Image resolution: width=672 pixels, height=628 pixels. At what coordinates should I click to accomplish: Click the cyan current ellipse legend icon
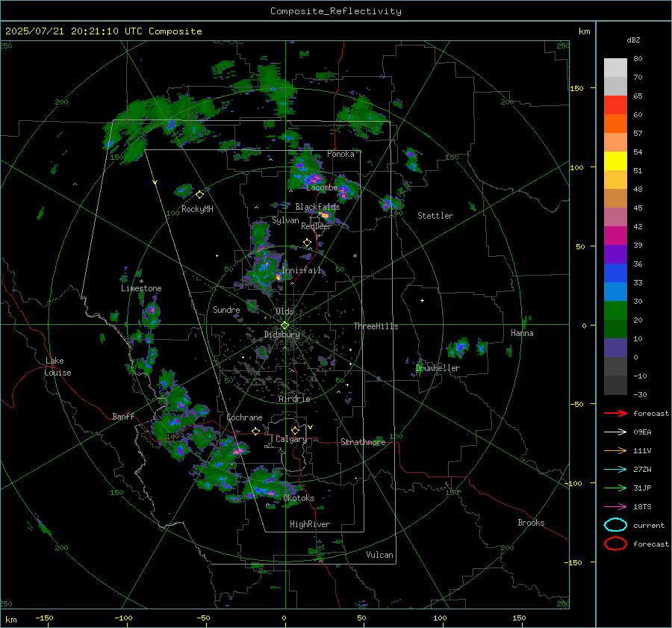pos(615,525)
